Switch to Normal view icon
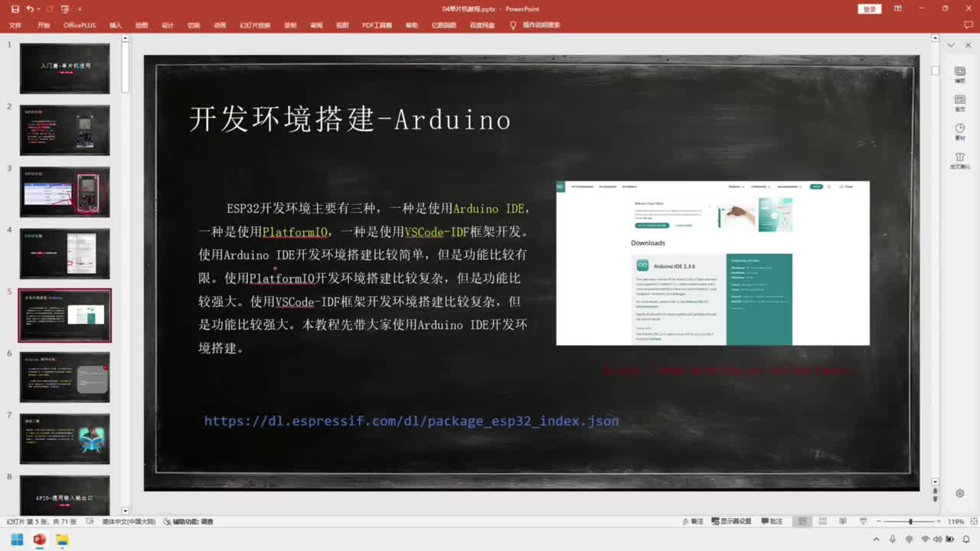The width and height of the screenshot is (980, 551). [x=802, y=521]
